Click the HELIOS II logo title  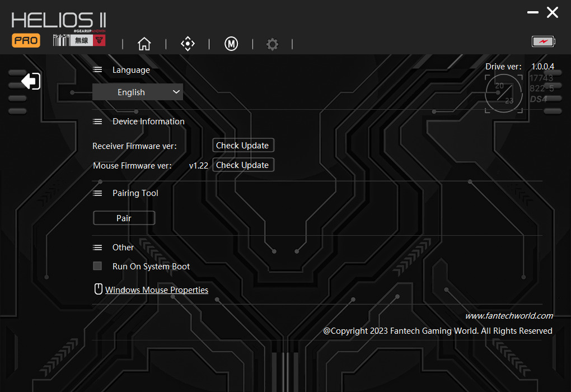pos(59,20)
